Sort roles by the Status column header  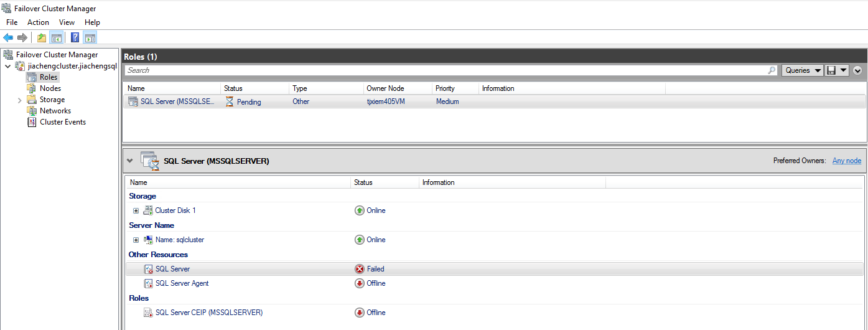255,88
